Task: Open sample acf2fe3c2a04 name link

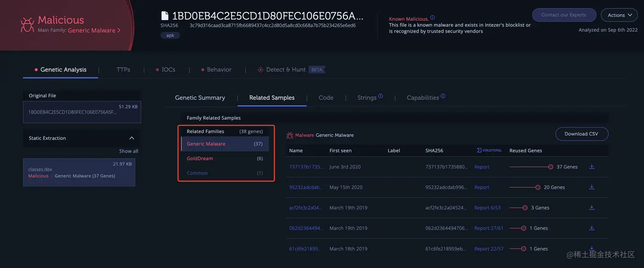Action: [306, 208]
